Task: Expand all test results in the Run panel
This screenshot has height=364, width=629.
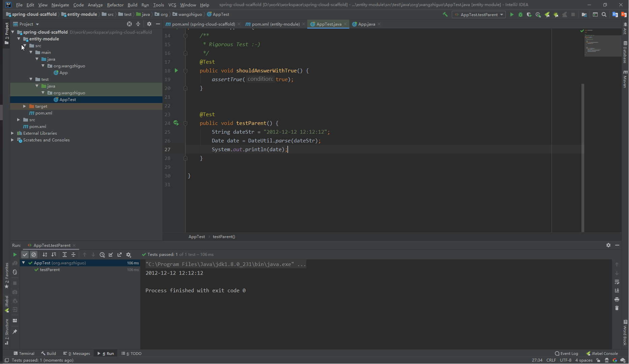Action: [65, 255]
